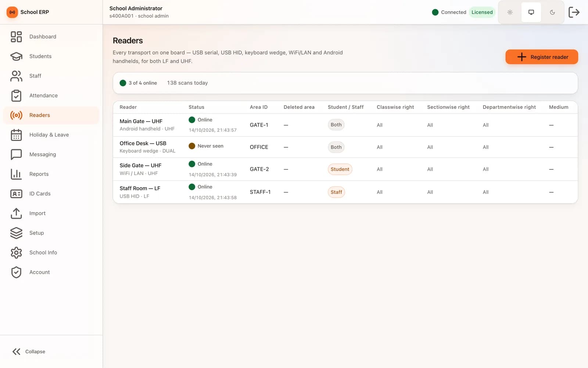Click the Both badge for Office Desk
The height and width of the screenshot is (368, 588).
[336, 147]
